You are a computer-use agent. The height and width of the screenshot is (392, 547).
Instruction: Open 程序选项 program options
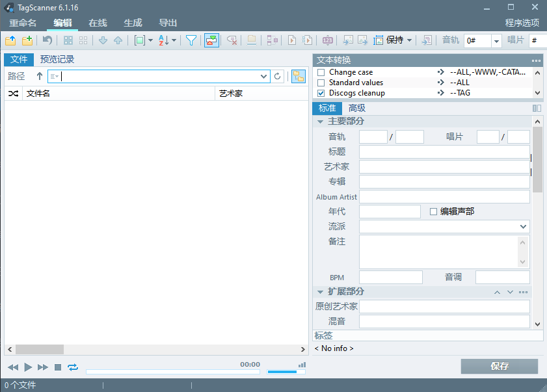(x=522, y=23)
